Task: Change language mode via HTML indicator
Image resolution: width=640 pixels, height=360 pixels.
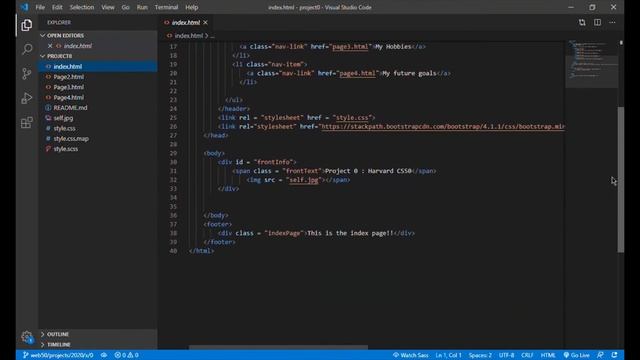Action: (x=548, y=355)
